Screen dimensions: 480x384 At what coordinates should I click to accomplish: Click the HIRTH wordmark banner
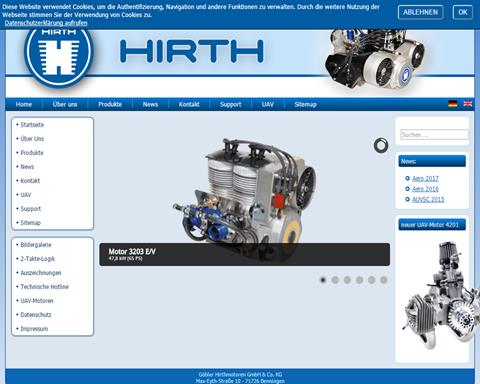tap(192, 51)
